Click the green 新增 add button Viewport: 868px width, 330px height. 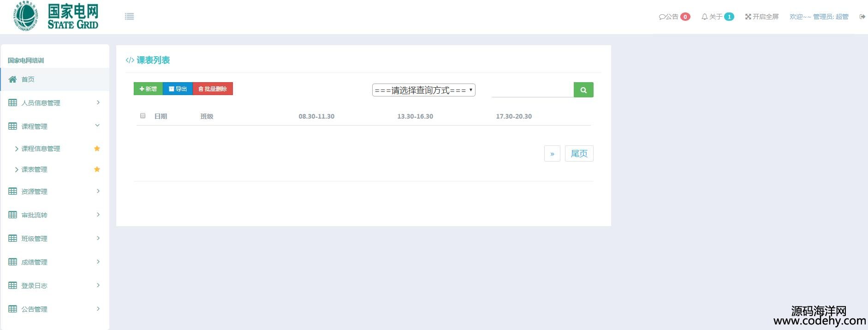(148, 89)
